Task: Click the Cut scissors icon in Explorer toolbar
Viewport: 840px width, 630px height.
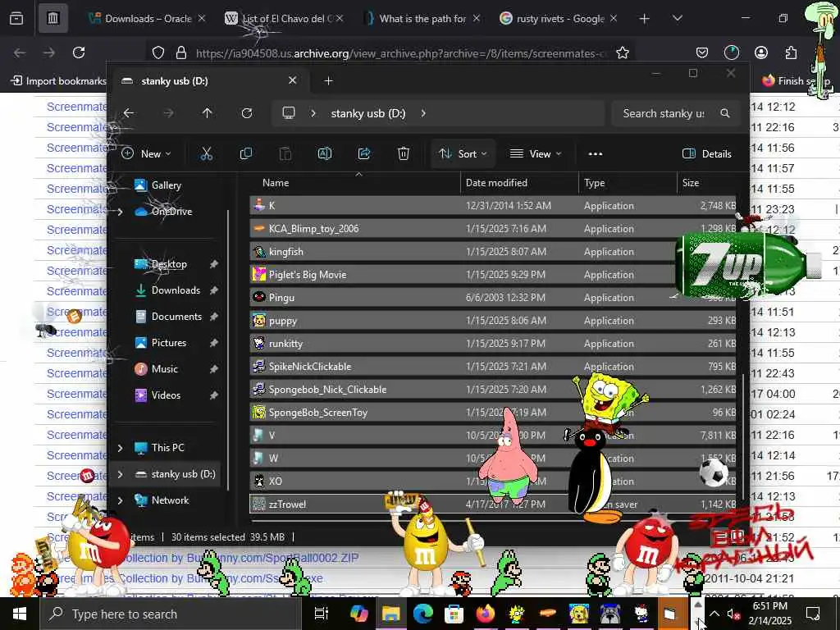Action: [206, 154]
